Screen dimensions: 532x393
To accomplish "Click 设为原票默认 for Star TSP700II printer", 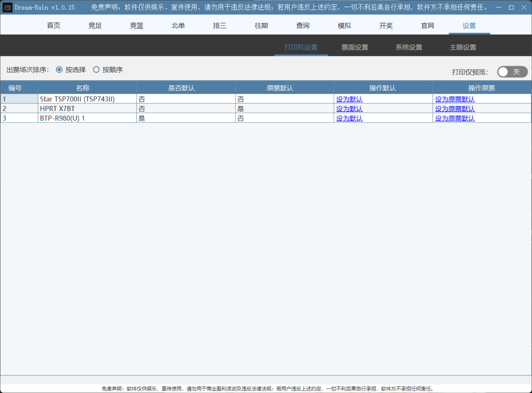I will (x=455, y=99).
